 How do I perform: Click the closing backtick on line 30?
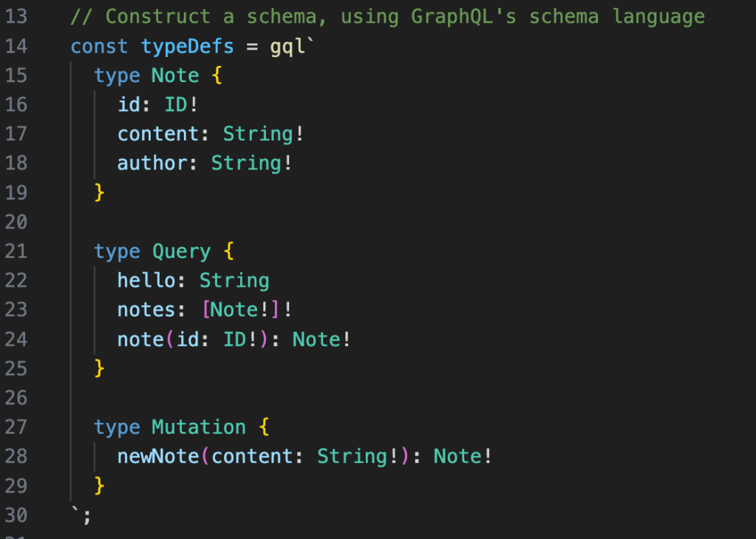tap(75, 512)
